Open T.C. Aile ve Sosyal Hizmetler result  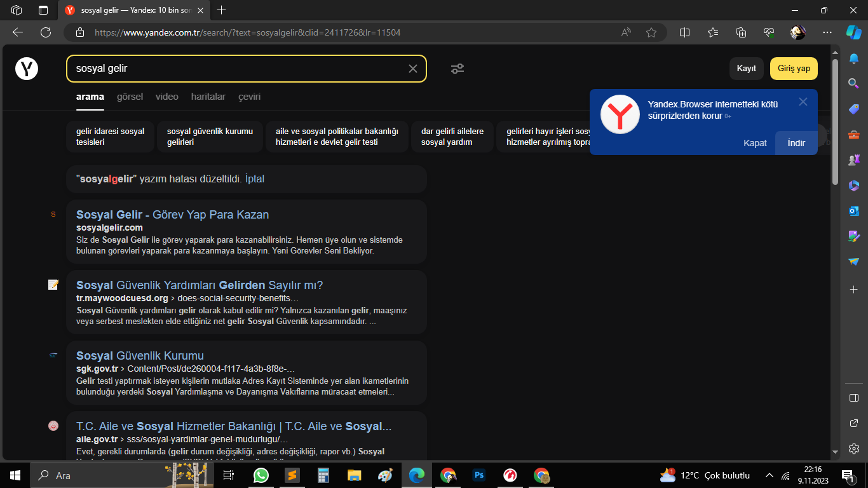(x=234, y=426)
